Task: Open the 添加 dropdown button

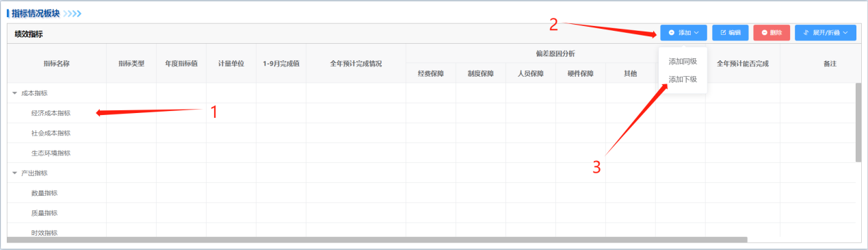Action: [x=683, y=32]
